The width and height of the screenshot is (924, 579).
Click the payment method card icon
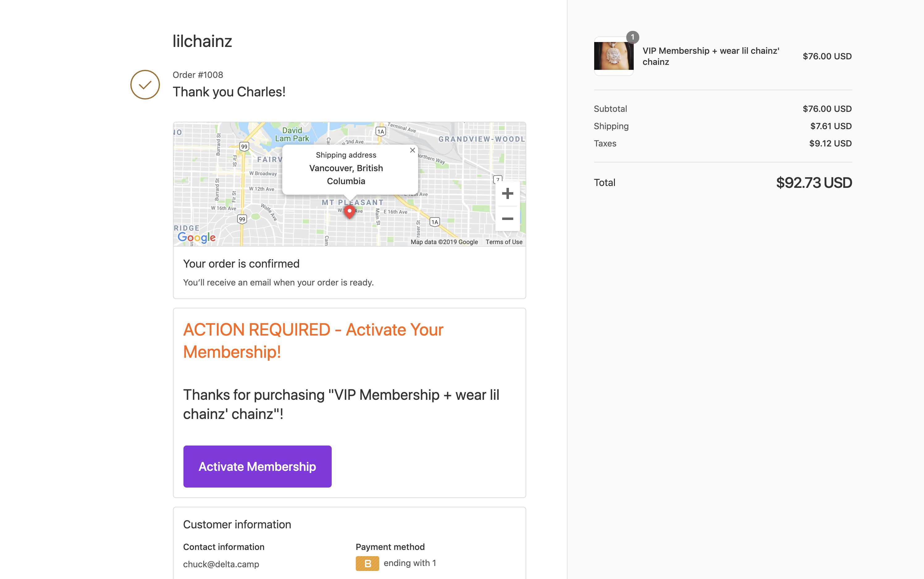pos(367,563)
